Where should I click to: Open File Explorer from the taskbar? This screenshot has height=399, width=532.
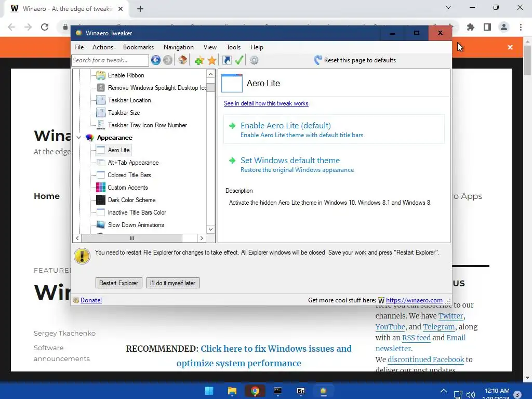[x=232, y=391]
